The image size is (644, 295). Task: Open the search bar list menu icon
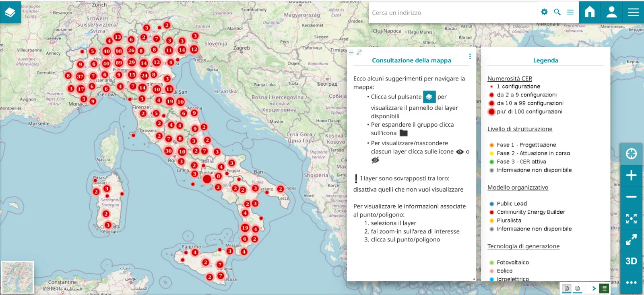(570, 12)
